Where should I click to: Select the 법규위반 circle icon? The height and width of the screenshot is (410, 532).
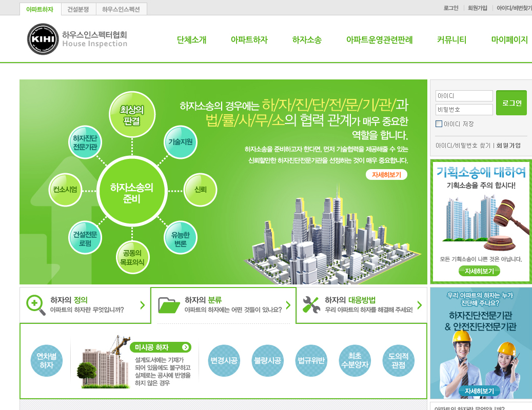311,361
